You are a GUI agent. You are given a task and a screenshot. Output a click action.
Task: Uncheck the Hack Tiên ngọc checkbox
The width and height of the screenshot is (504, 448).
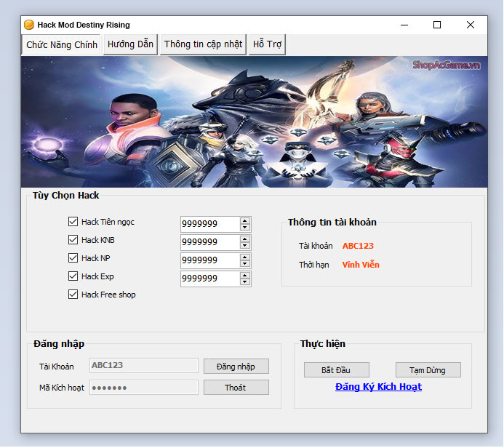73,221
